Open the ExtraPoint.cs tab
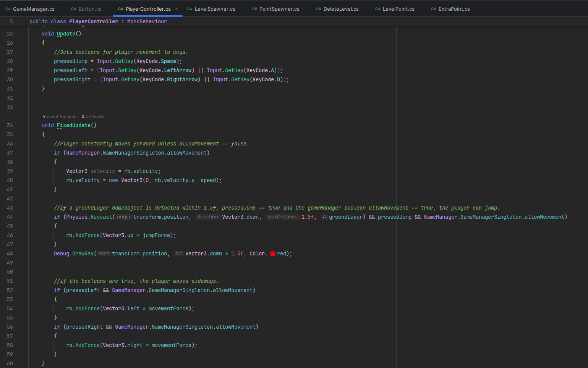The height and width of the screenshot is (368, 588). 450,9
